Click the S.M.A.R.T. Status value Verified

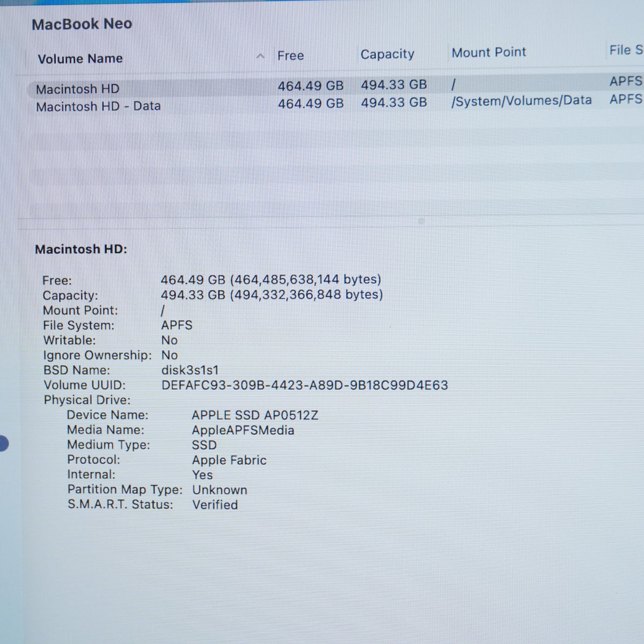click(x=215, y=505)
